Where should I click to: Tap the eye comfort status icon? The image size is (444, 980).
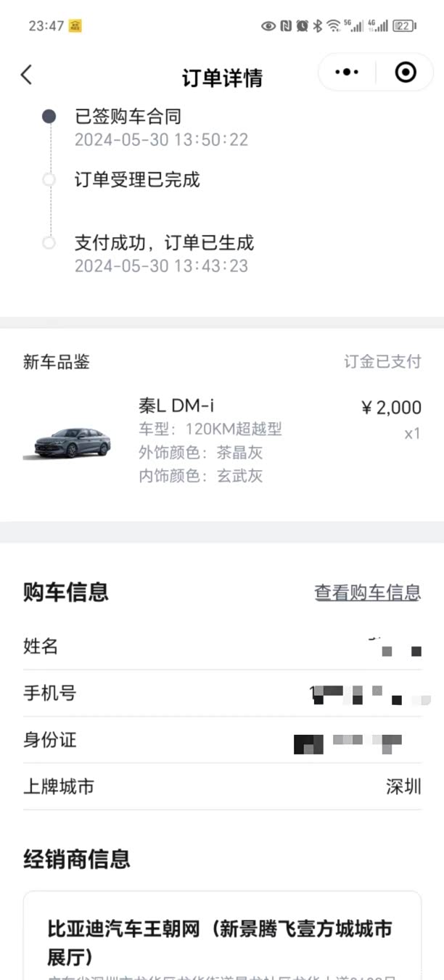click(x=268, y=26)
